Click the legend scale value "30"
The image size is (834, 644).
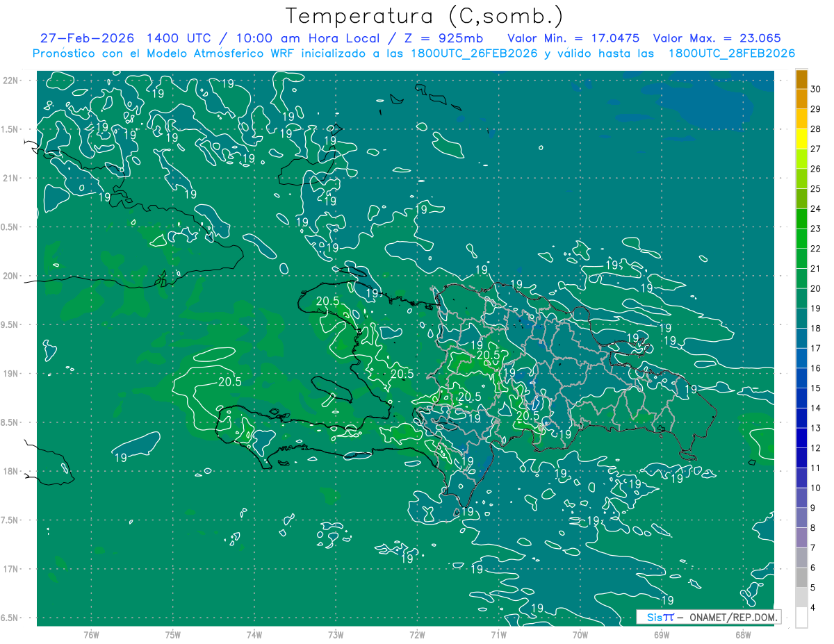click(x=817, y=89)
